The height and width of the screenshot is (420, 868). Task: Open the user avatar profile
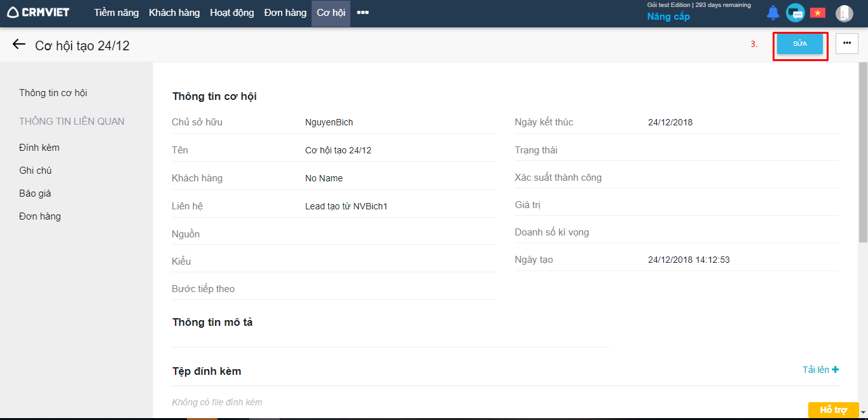tap(844, 13)
